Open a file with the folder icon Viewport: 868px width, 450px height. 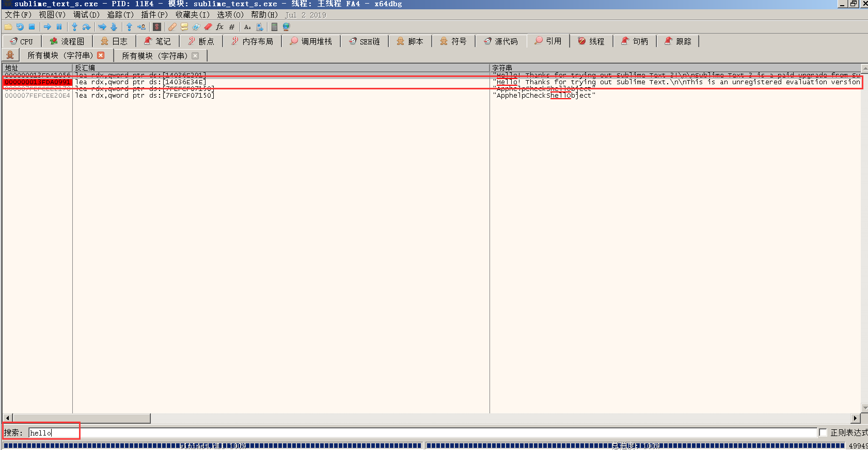pyautogui.click(x=8, y=27)
